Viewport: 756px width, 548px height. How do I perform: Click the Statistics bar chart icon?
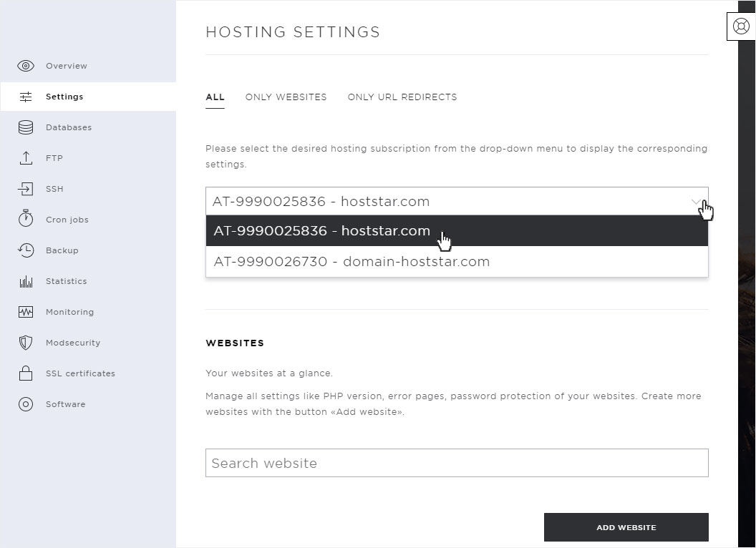pos(26,281)
